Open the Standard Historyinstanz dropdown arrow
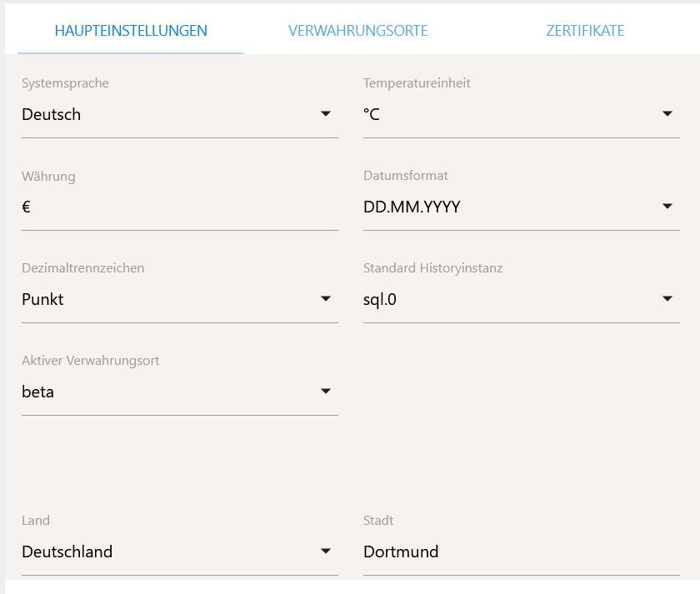 click(667, 299)
